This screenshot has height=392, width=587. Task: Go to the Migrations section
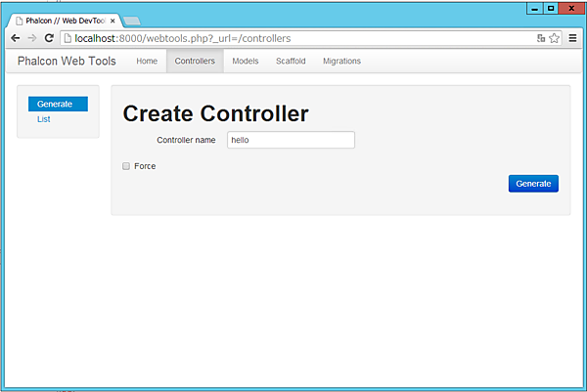[341, 61]
